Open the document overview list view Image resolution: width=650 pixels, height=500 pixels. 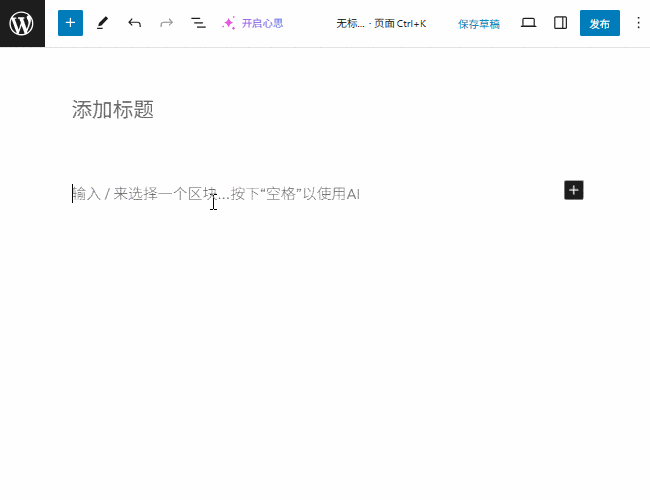pos(198,23)
